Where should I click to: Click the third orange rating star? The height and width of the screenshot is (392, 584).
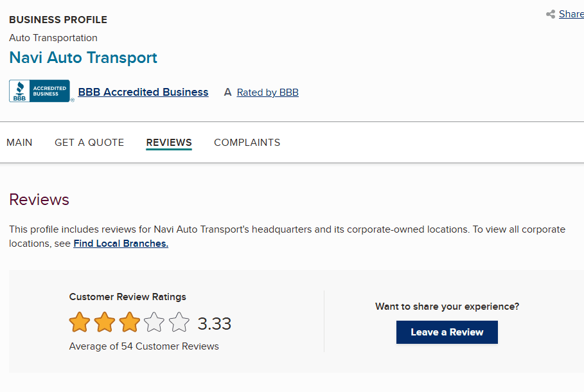click(130, 323)
